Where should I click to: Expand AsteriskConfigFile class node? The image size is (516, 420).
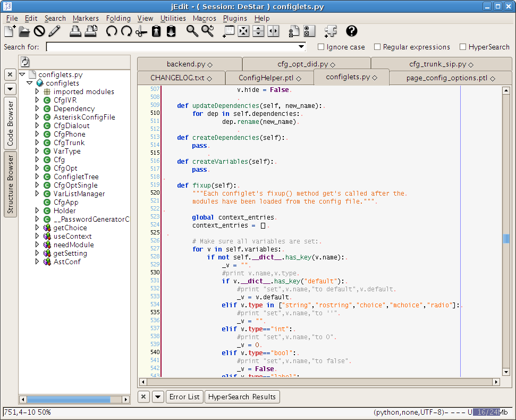click(x=37, y=117)
